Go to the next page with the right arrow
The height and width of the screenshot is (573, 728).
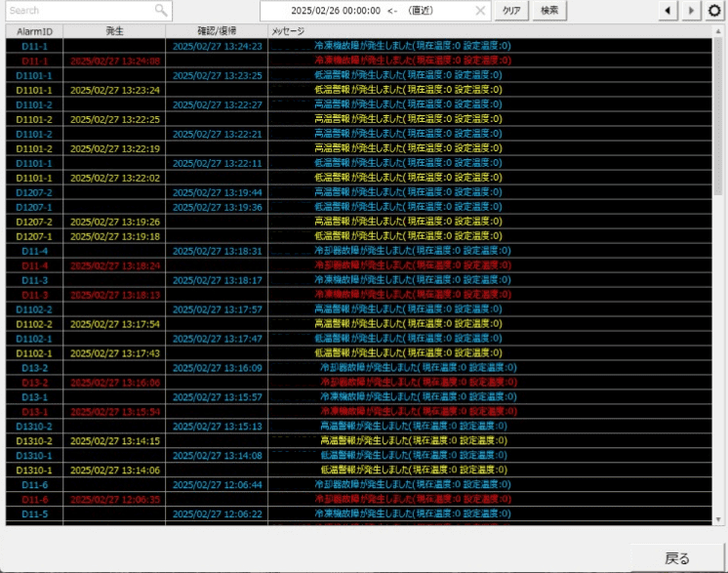tap(691, 11)
